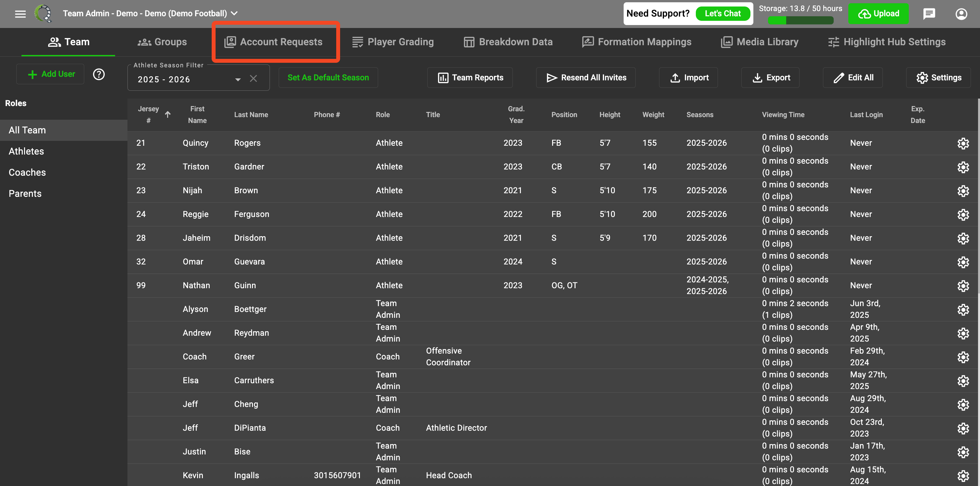Image resolution: width=980 pixels, height=486 pixels.
Task: Sort by the Jersey # arrow
Action: [168, 115]
